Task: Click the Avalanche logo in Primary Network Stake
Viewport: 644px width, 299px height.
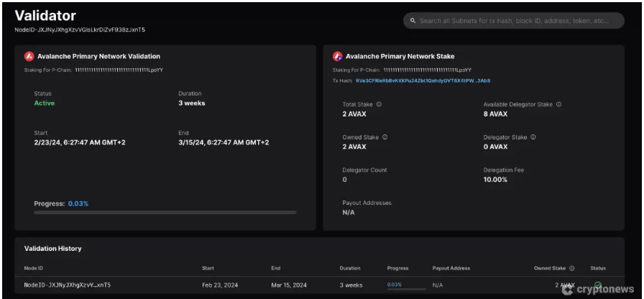Action: [x=338, y=56]
